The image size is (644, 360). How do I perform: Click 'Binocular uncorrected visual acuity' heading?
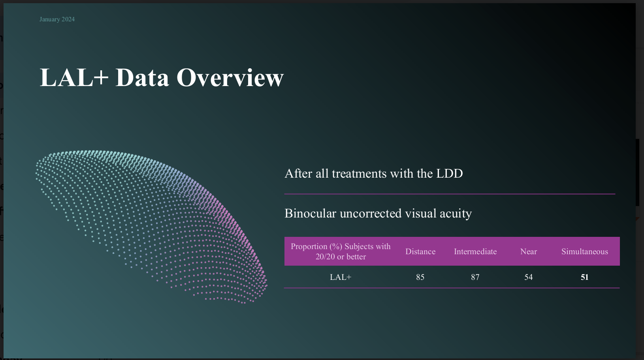point(378,213)
